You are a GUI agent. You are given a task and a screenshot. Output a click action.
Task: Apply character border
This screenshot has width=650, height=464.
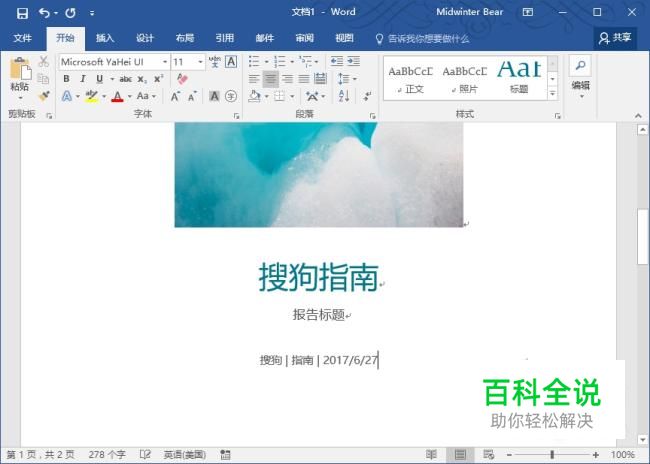(231, 62)
